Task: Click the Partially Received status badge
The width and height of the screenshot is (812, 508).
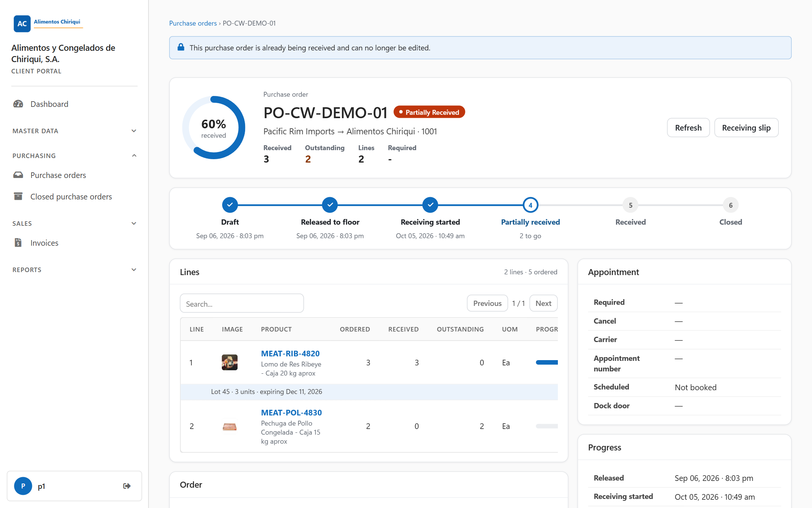Action: pyautogui.click(x=429, y=112)
